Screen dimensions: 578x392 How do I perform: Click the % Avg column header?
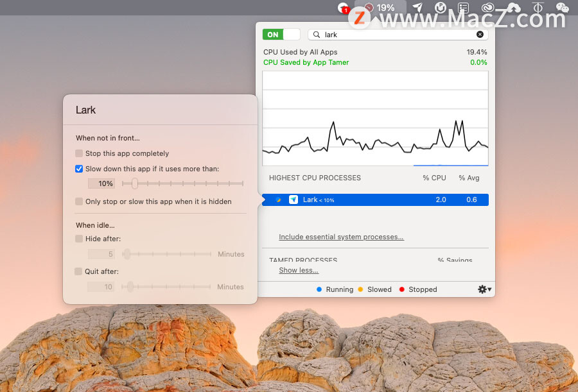(x=469, y=178)
